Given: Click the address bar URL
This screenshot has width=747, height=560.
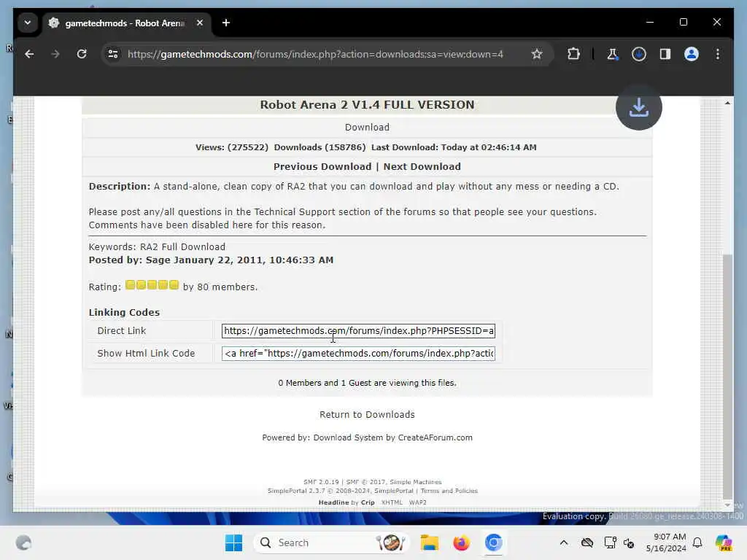Looking at the screenshot, I should (x=315, y=54).
